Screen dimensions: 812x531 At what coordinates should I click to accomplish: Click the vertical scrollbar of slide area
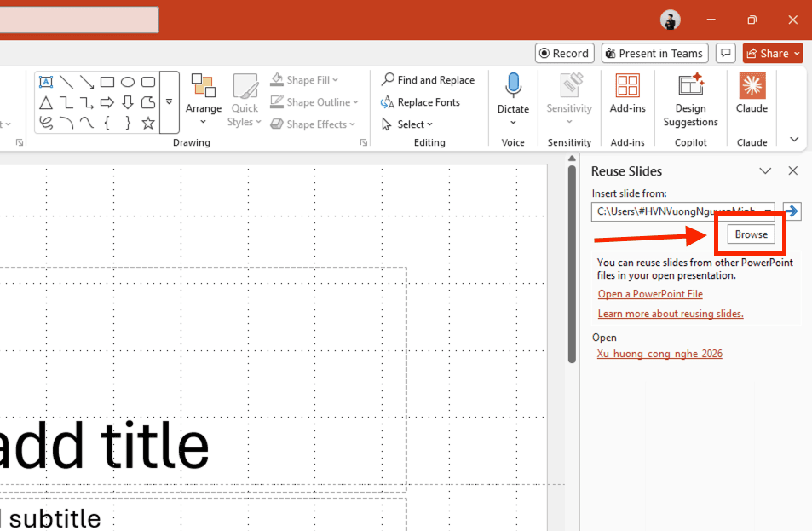pos(572,263)
